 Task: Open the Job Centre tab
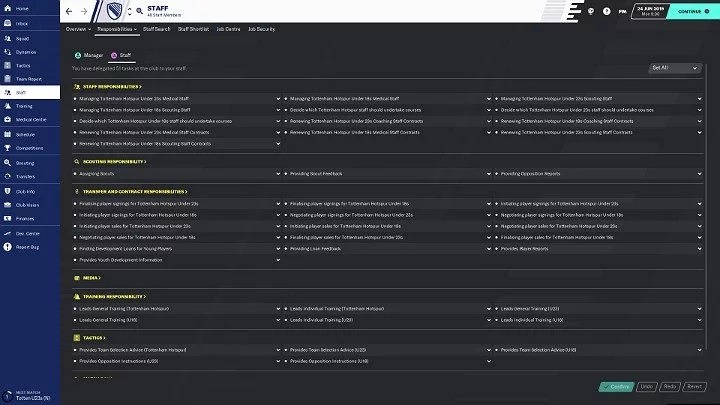tap(227, 30)
